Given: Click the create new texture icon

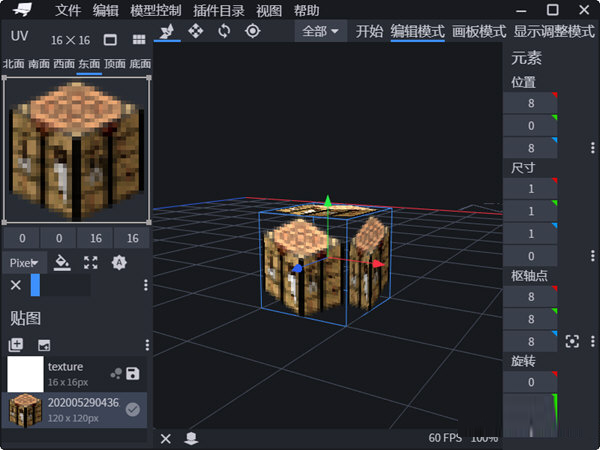Looking at the screenshot, I should [16, 344].
